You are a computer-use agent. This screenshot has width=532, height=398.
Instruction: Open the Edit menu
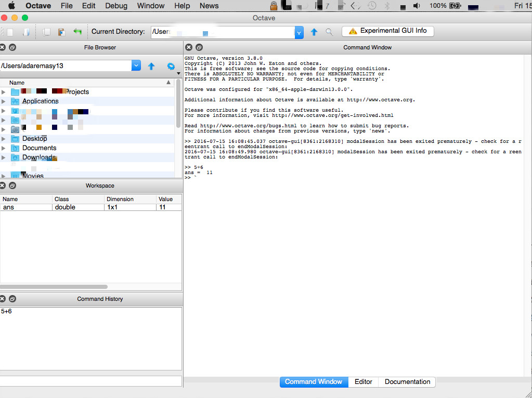[88, 6]
